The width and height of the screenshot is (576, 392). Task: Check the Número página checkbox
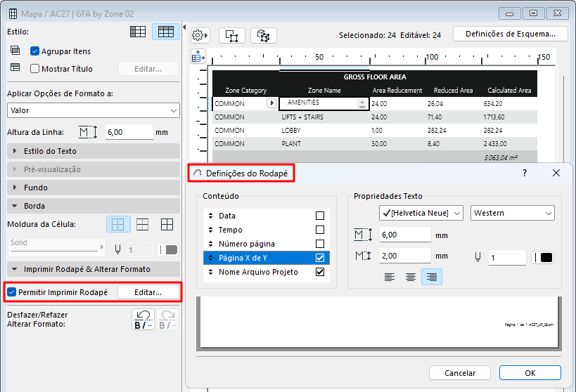[x=320, y=244]
